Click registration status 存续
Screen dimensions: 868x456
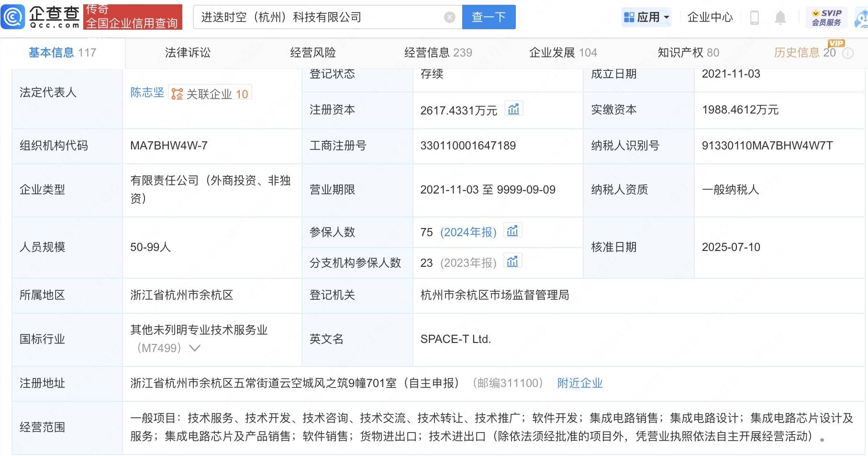(x=432, y=74)
